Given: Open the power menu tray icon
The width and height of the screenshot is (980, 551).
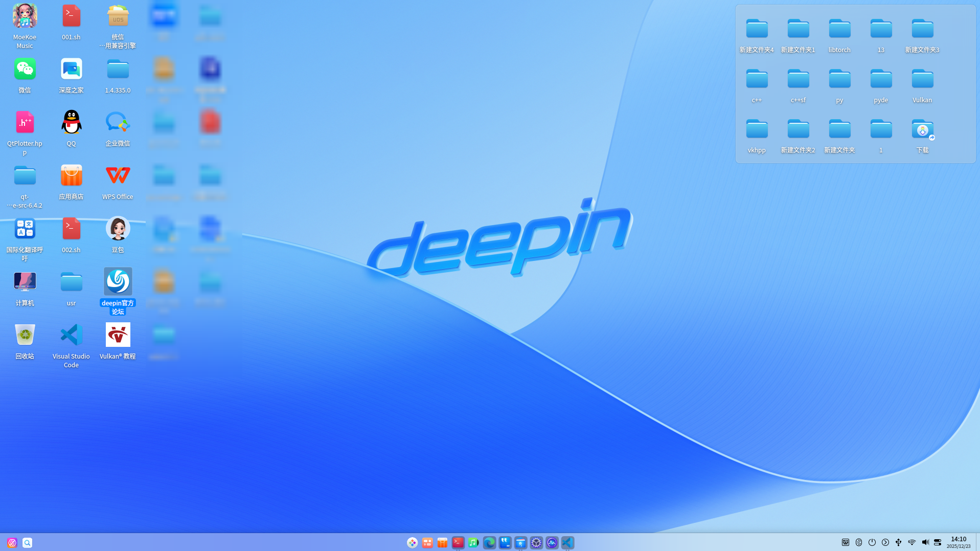Looking at the screenshot, I should 872,542.
